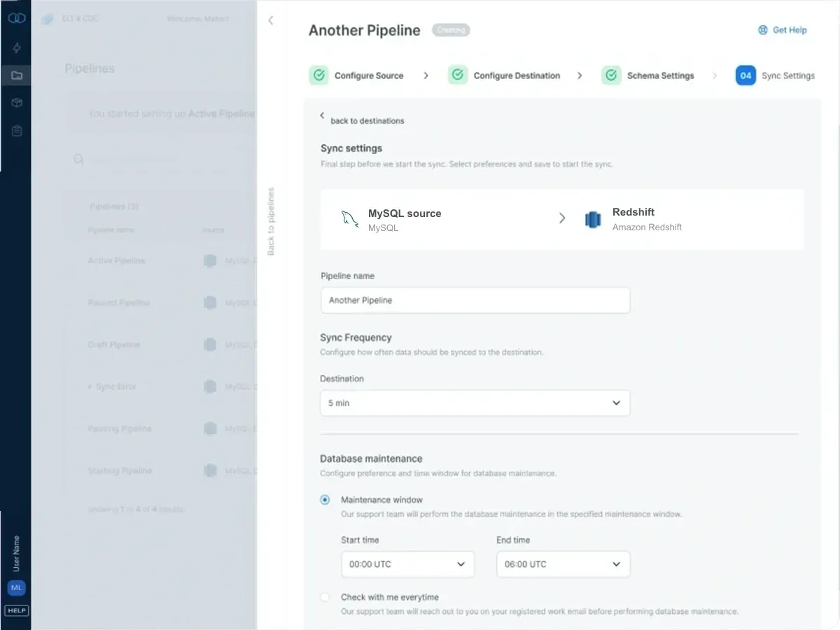Click Schema Settings green check icon
Viewport: 840px width, 630px height.
[611, 75]
